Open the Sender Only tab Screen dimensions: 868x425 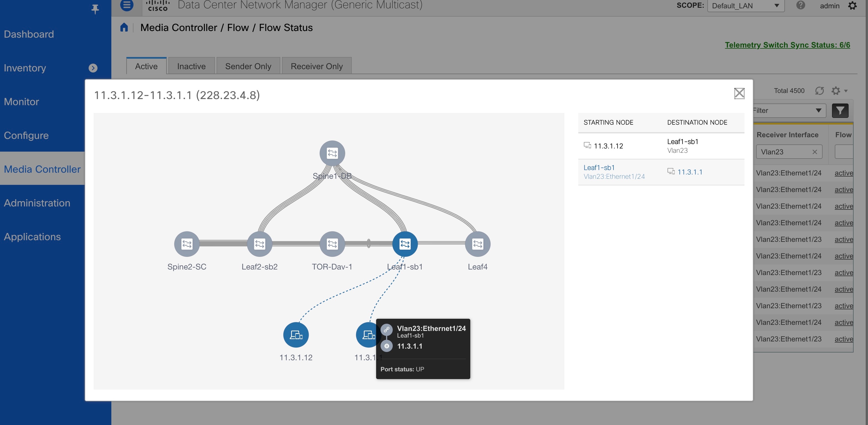pos(248,66)
